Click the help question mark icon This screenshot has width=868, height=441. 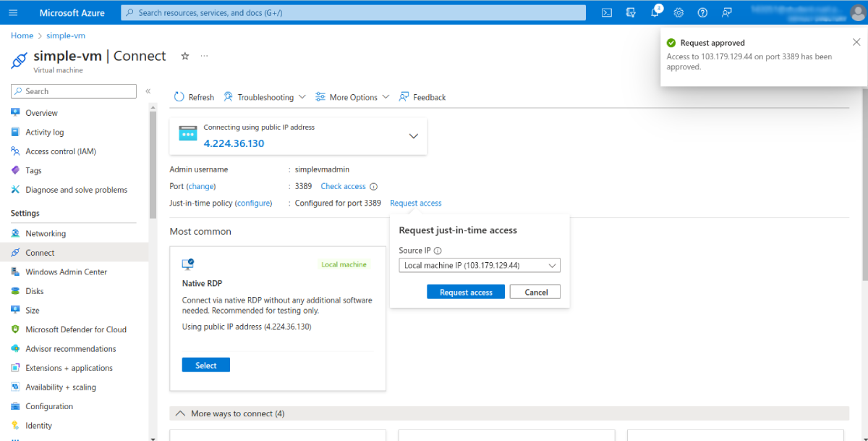(702, 12)
